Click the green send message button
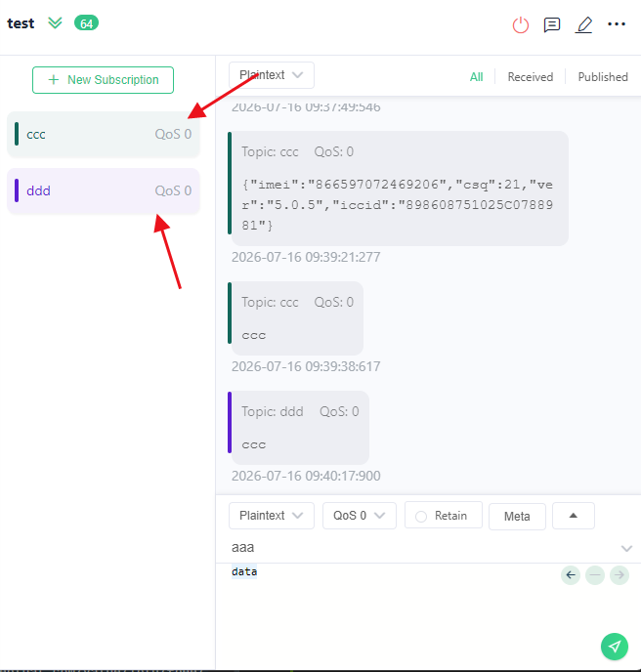Viewport: 641px width, 672px height. pos(614,647)
